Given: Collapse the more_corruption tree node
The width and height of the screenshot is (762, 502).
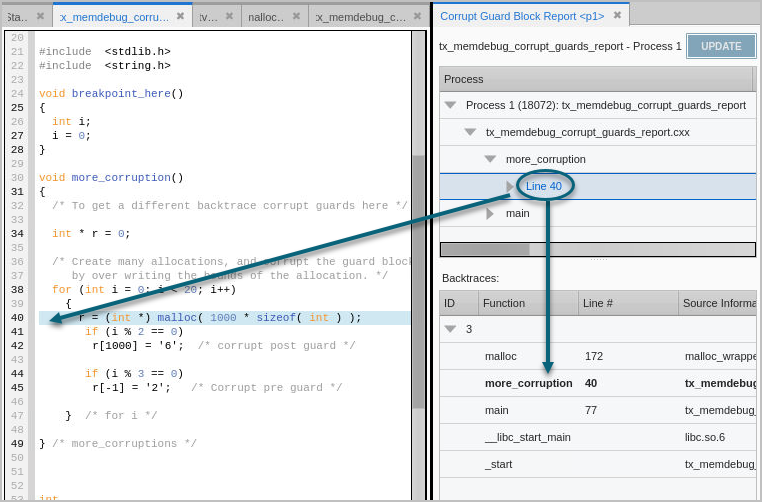Looking at the screenshot, I should pos(490,159).
